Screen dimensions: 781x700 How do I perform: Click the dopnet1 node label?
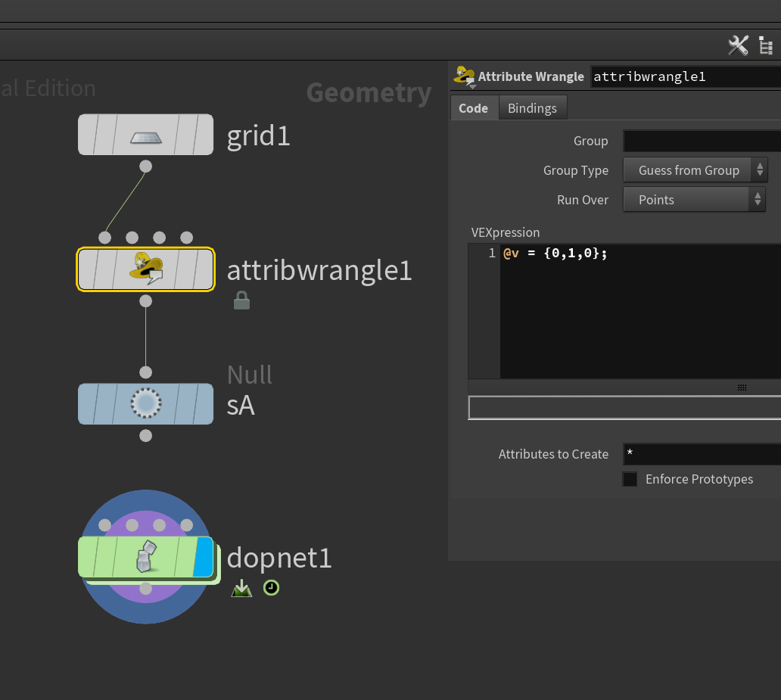coord(279,558)
